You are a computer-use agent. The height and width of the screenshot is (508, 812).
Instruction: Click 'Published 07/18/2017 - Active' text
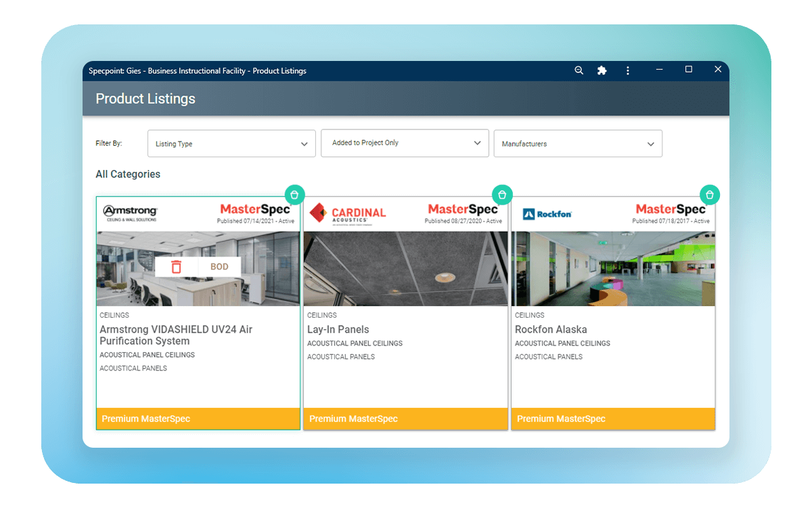(671, 221)
